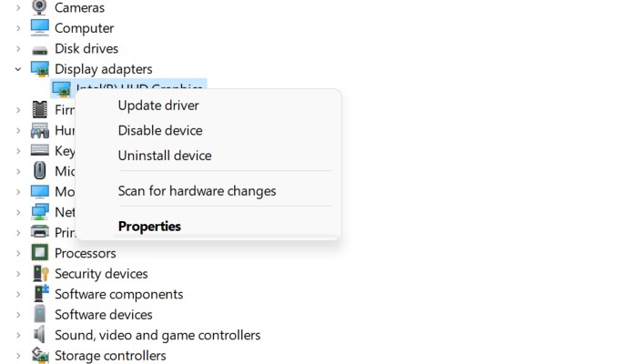The width and height of the screenshot is (630, 364).
Task: Click the Security devices category icon
Action: (40, 274)
